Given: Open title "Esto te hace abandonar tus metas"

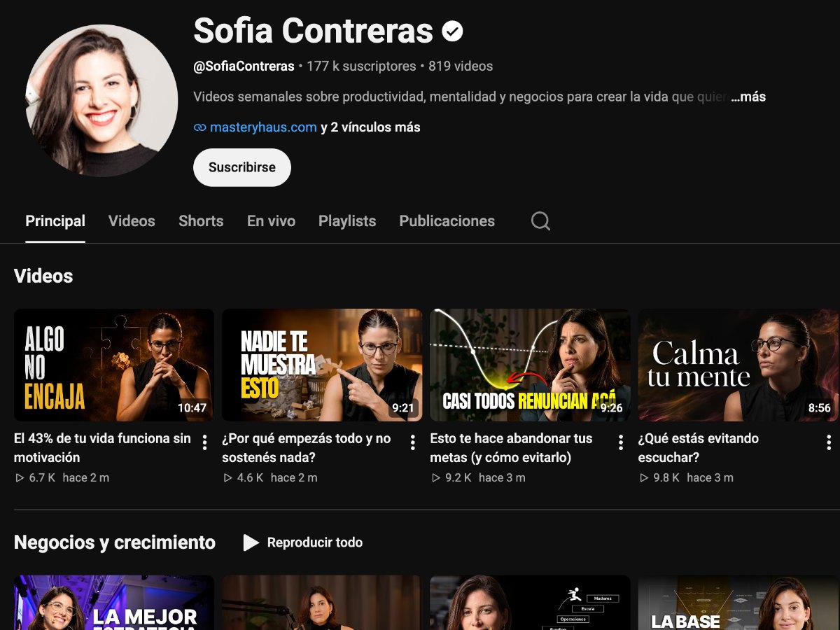Looking at the screenshot, I should 511,448.
